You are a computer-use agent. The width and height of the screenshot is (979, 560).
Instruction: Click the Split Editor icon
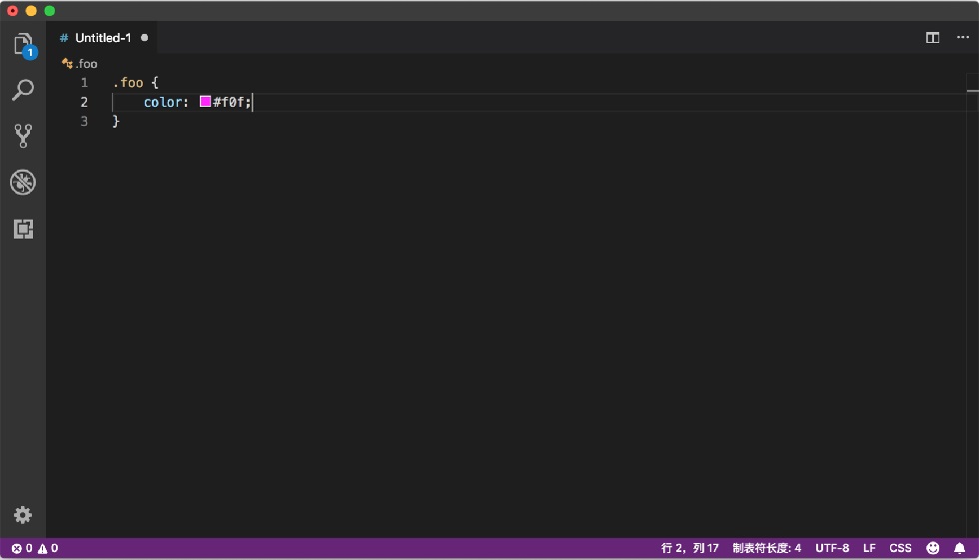click(x=932, y=38)
